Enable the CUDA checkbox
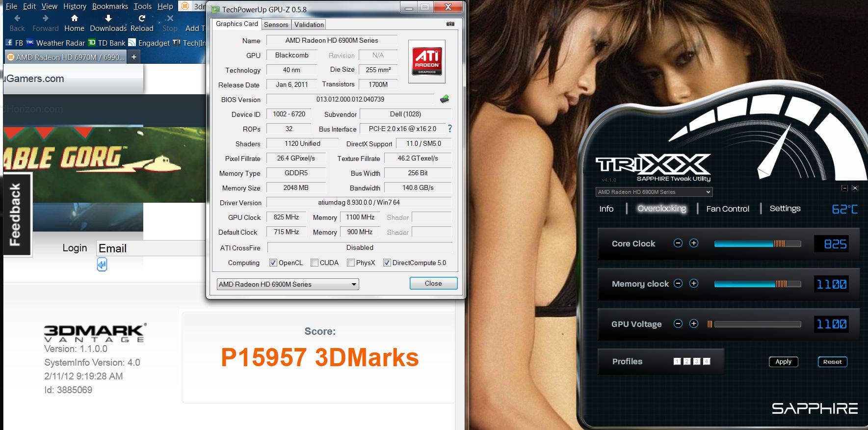The width and height of the screenshot is (868, 430). [x=315, y=263]
